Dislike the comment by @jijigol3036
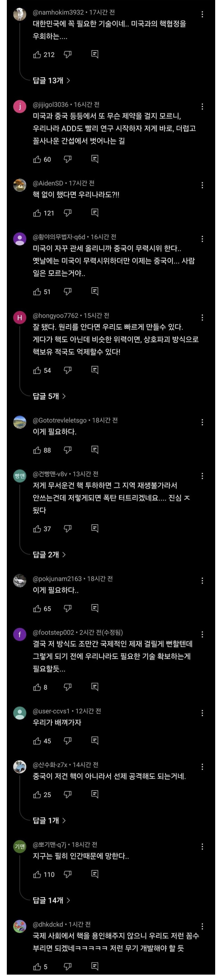 point(67,159)
